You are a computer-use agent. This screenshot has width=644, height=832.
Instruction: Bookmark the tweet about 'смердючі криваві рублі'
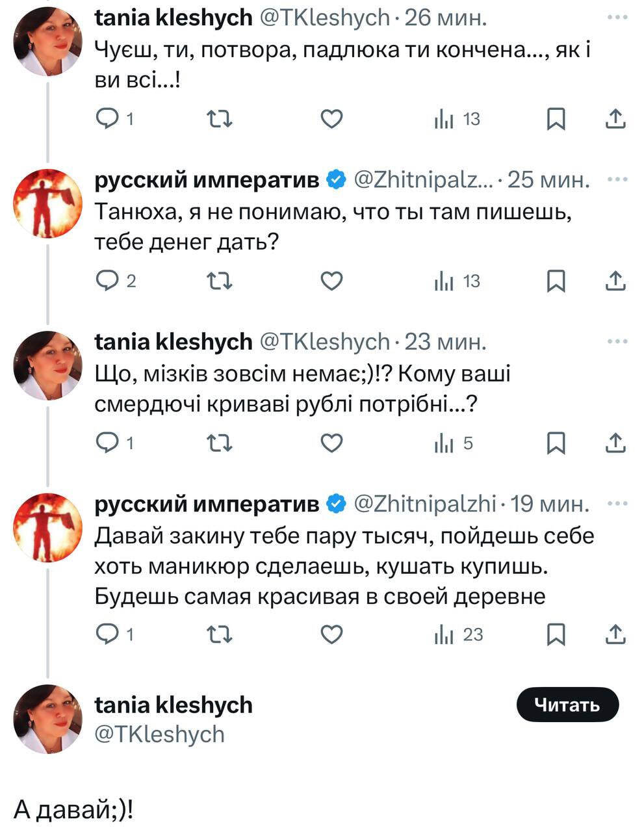coord(556,443)
